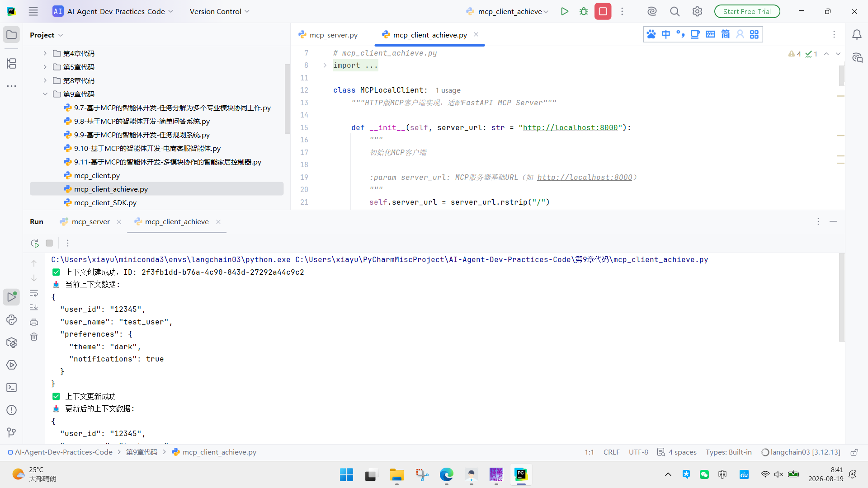
Task: Unfold the collapsed import block in editor
Action: [325, 66]
